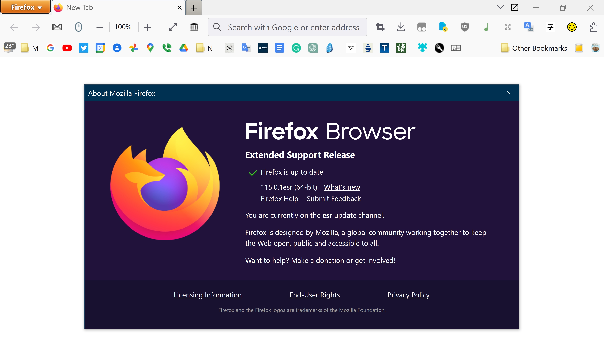Enter full screen with the diagonal arrows icon

point(173,27)
